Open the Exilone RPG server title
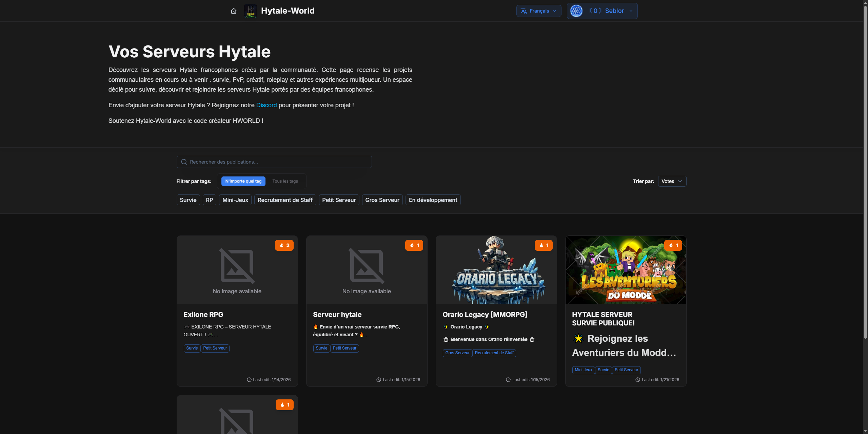 click(x=203, y=315)
